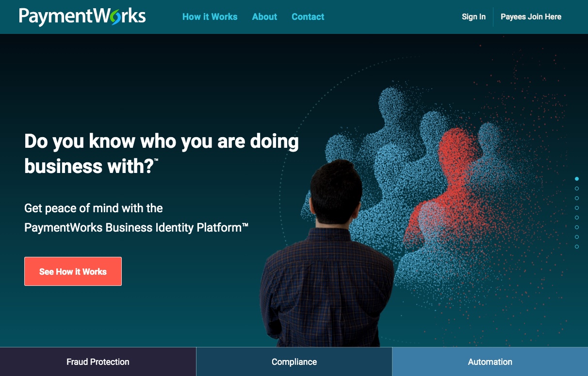Go to the last section dot indicator

577,247
